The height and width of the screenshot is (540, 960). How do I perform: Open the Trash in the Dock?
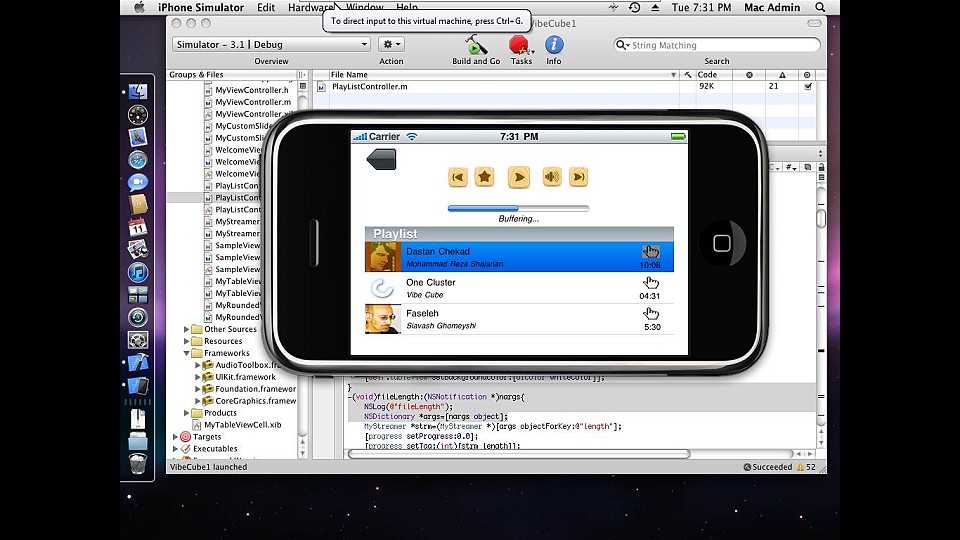(138, 463)
